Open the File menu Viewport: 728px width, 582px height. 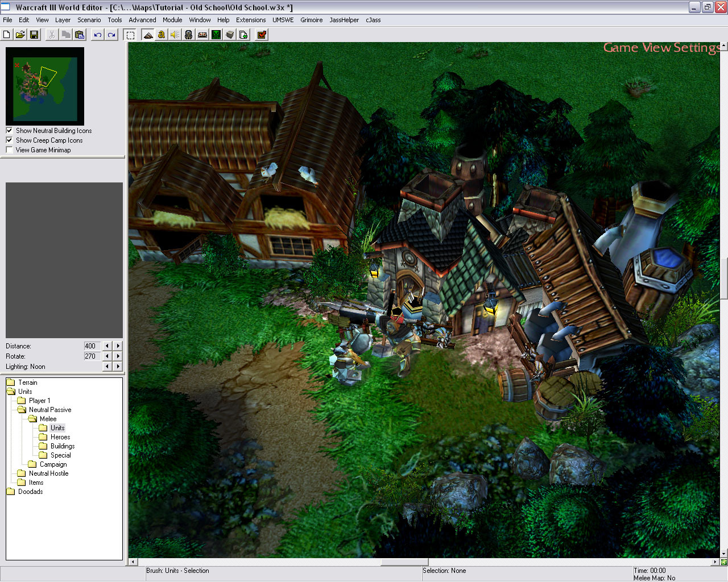tap(7, 20)
